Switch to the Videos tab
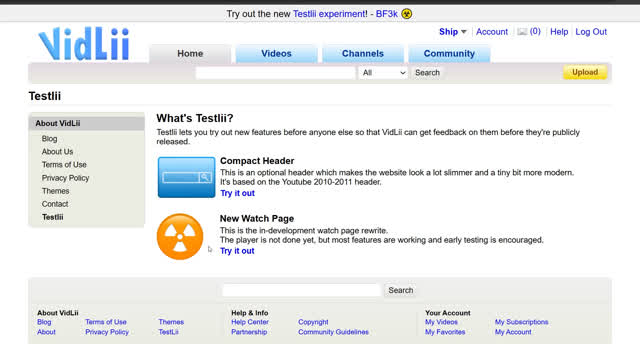This screenshot has width=640, height=360. (276, 53)
